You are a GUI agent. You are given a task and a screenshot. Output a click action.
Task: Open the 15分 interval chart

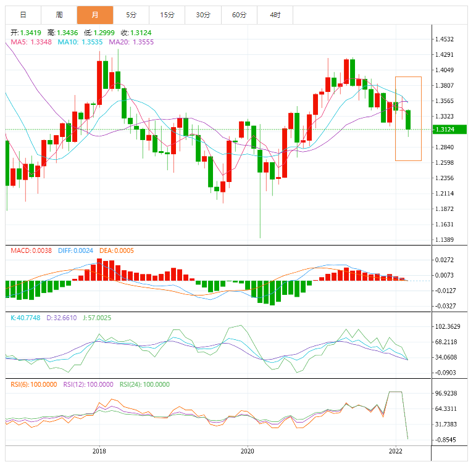(167, 15)
